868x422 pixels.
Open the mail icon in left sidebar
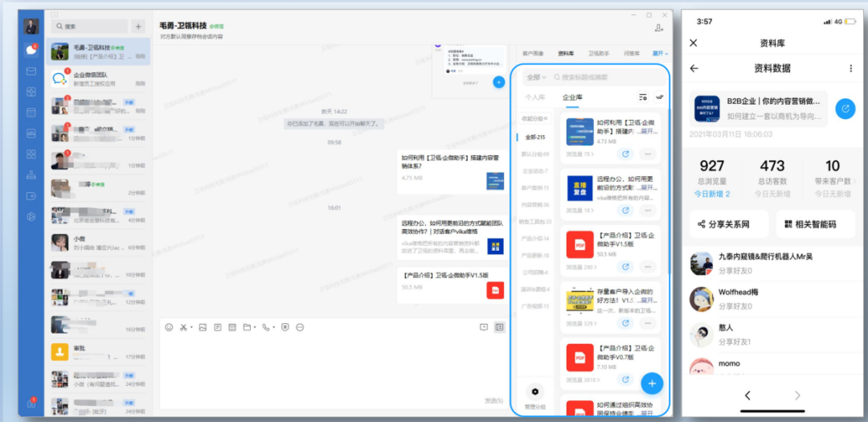click(31, 71)
